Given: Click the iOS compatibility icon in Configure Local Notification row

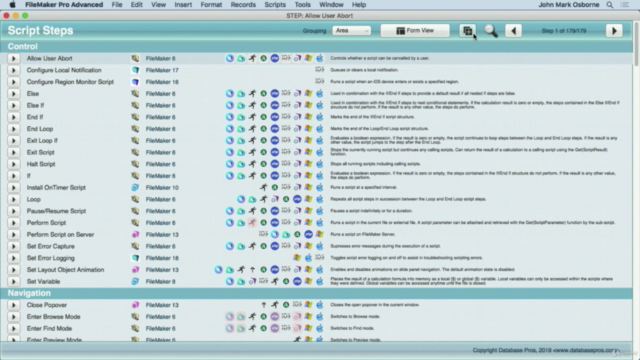Looking at the screenshot, I should pos(320,70).
